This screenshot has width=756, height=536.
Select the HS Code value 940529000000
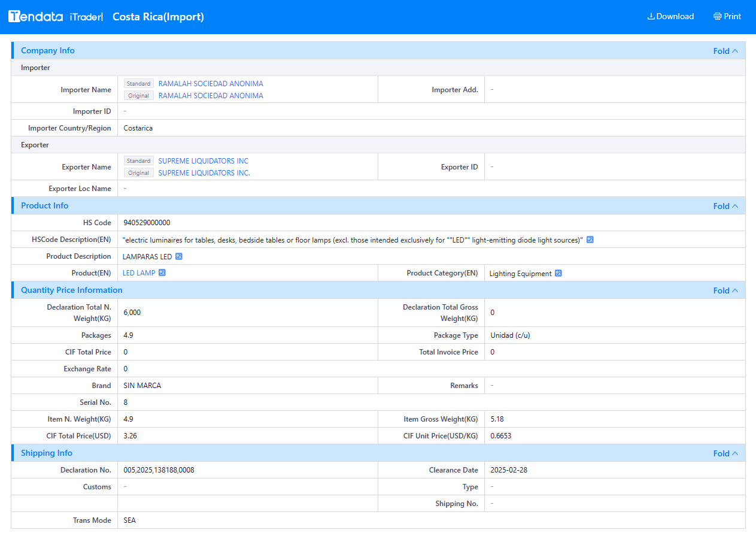pyautogui.click(x=147, y=223)
